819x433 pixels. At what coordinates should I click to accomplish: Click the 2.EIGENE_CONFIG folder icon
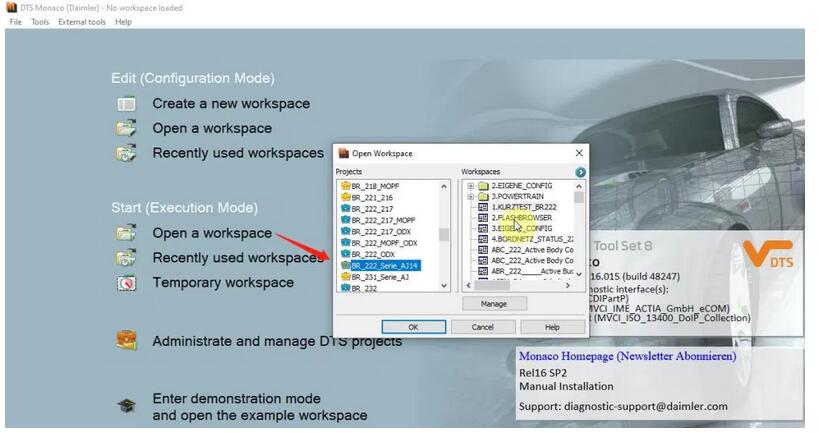tap(483, 185)
